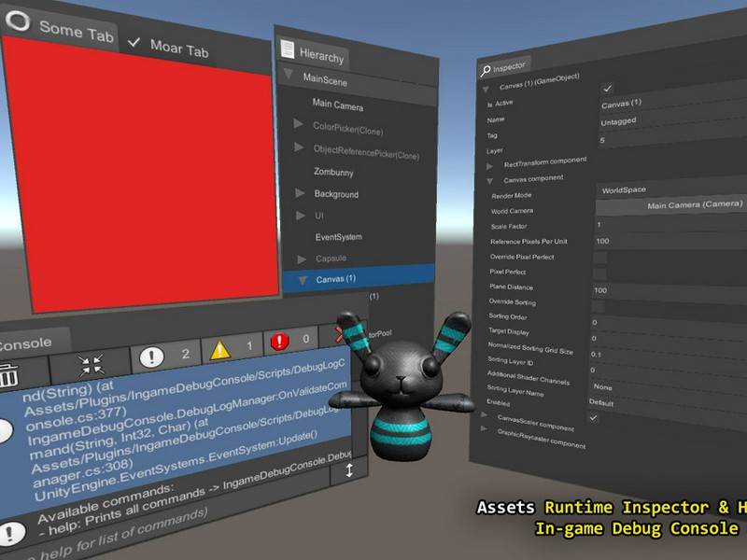Viewport: 747px width, 560px height.
Task: Toggle the Is Active checkbox
Action: tap(607, 89)
